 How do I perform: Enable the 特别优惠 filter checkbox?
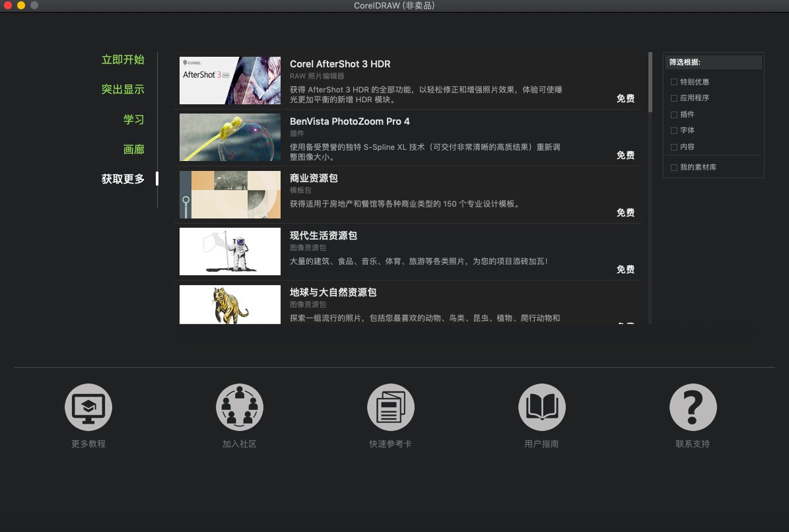click(674, 82)
